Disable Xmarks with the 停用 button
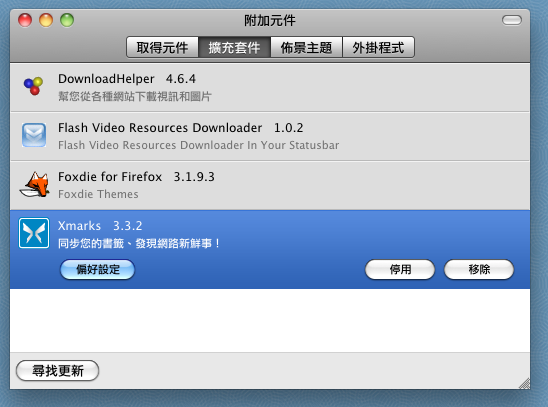The image size is (548, 407). [400, 269]
